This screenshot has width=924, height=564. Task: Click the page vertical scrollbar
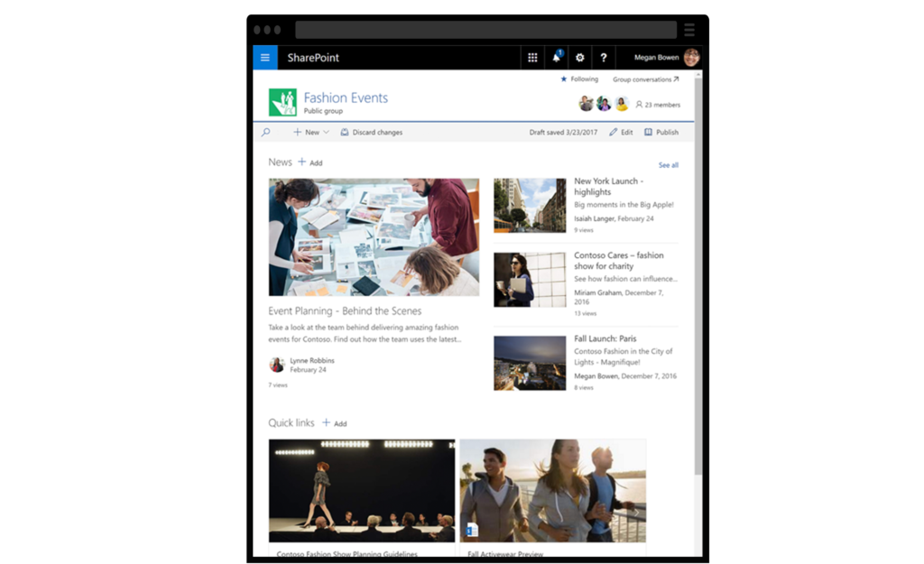pyautogui.click(x=698, y=274)
